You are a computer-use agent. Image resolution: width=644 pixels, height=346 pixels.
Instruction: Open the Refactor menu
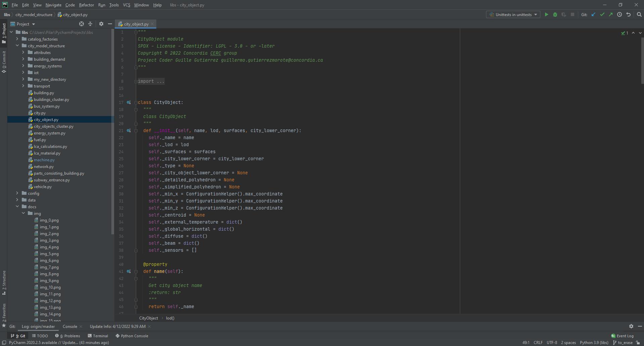(x=86, y=5)
